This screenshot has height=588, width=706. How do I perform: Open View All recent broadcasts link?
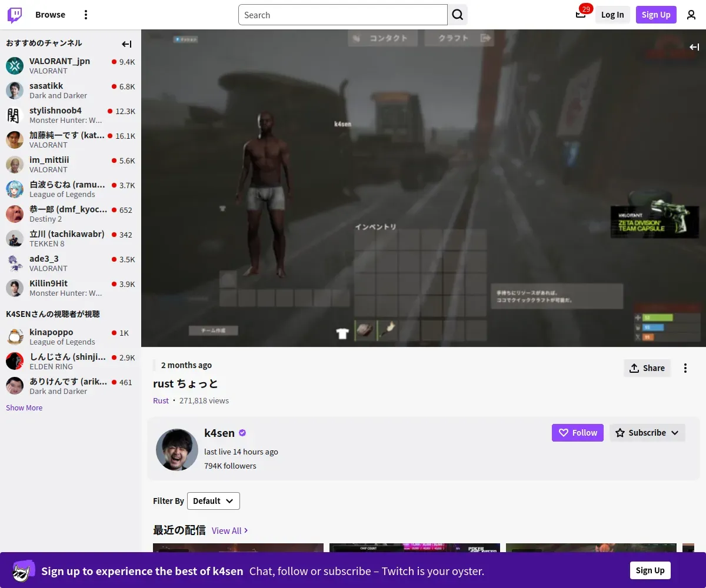[230, 530]
